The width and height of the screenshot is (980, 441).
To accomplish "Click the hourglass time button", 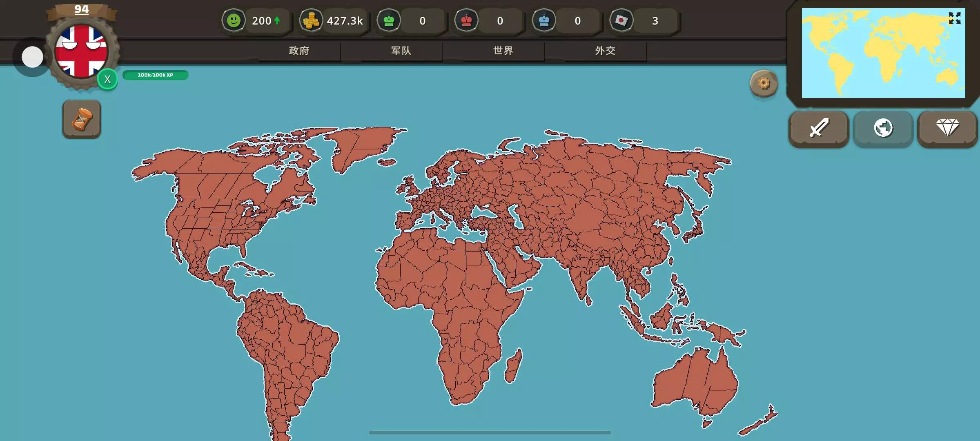I will (82, 119).
